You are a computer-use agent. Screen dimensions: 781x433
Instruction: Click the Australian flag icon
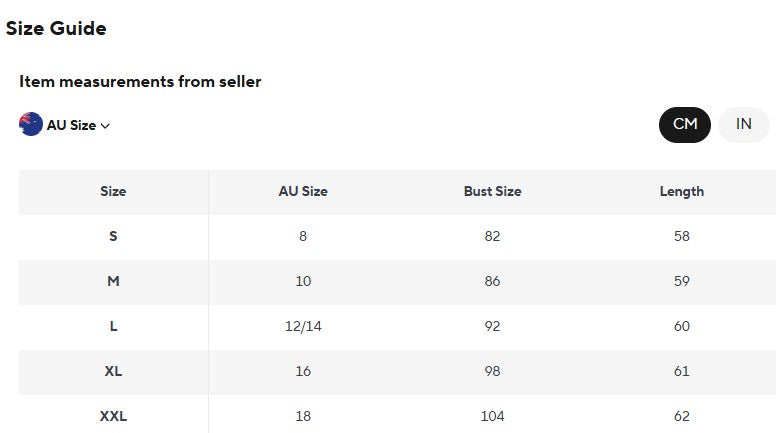[x=31, y=124]
